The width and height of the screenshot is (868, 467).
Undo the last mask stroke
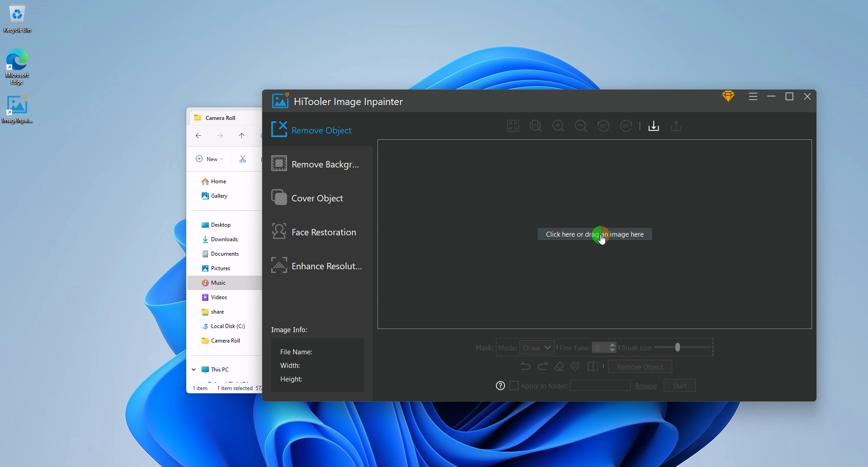click(x=525, y=366)
